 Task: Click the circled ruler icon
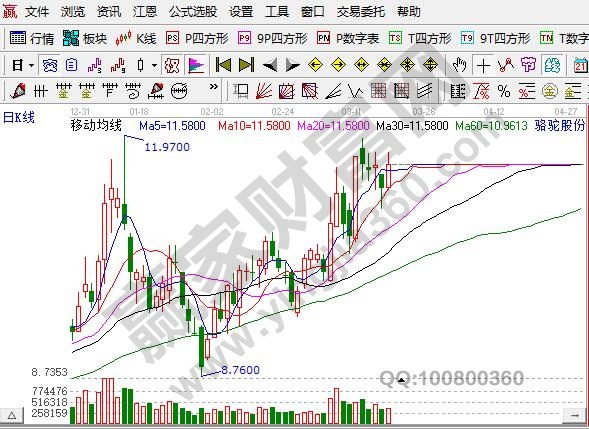click(x=179, y=91)
